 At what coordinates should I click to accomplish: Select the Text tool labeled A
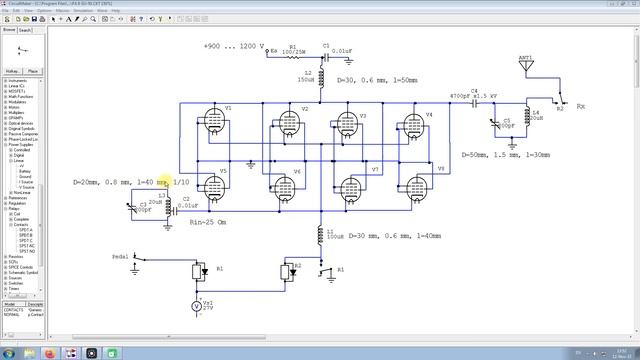[69, 19]
